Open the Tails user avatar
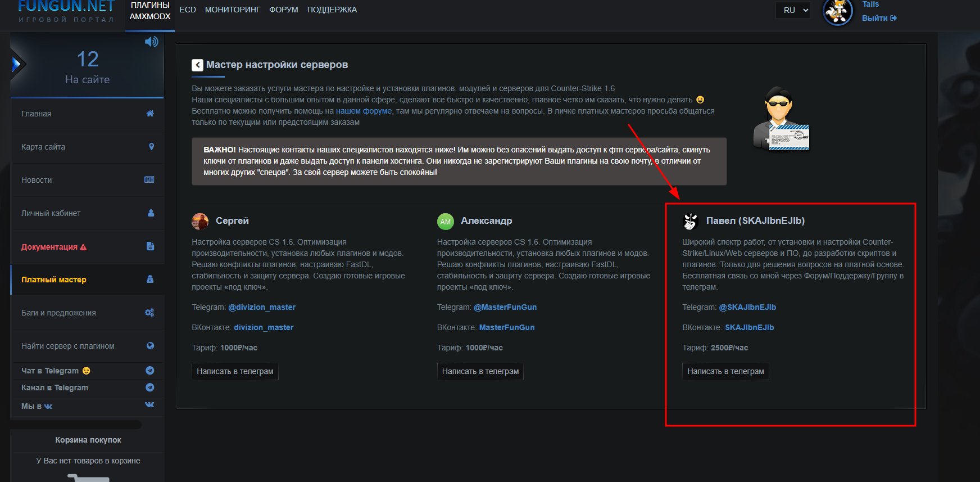This screenshot has width=980, height=482. coord(838,12)
